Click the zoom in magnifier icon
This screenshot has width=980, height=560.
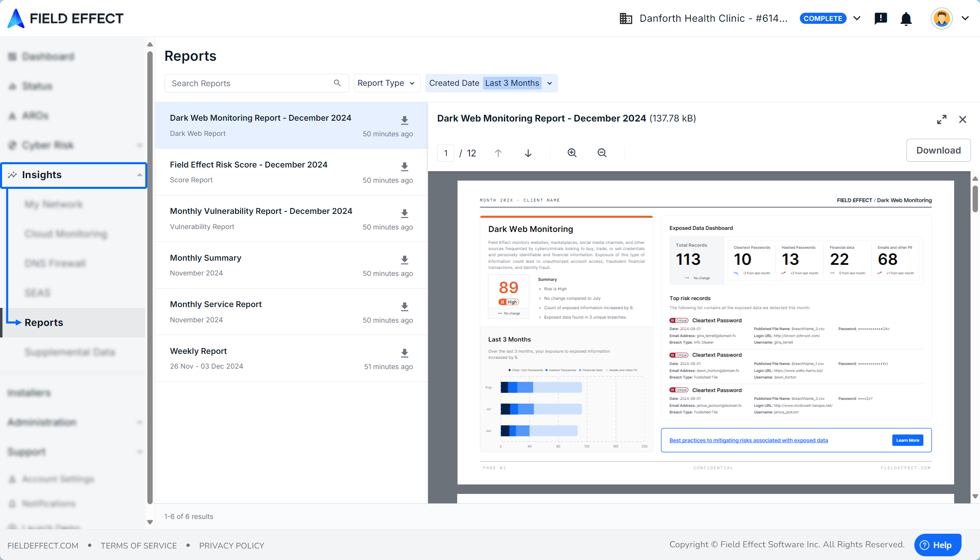572,153
